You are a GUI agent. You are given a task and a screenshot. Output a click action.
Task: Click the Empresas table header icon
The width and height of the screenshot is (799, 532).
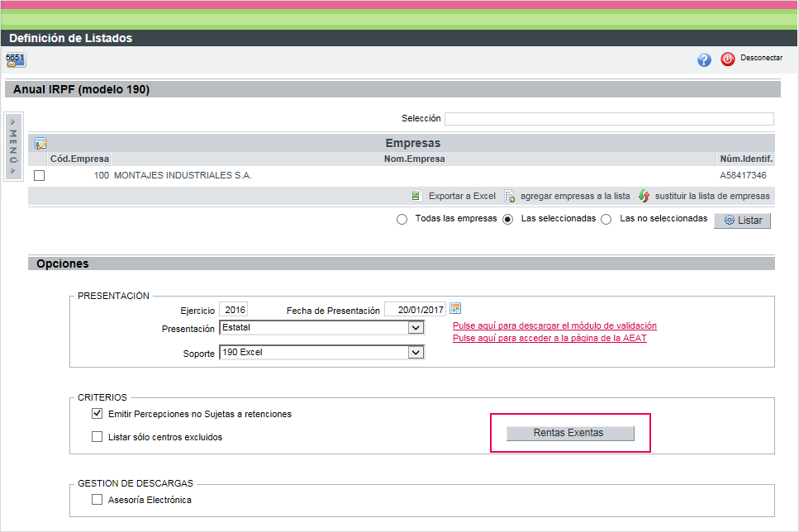[x=40, y=143]
